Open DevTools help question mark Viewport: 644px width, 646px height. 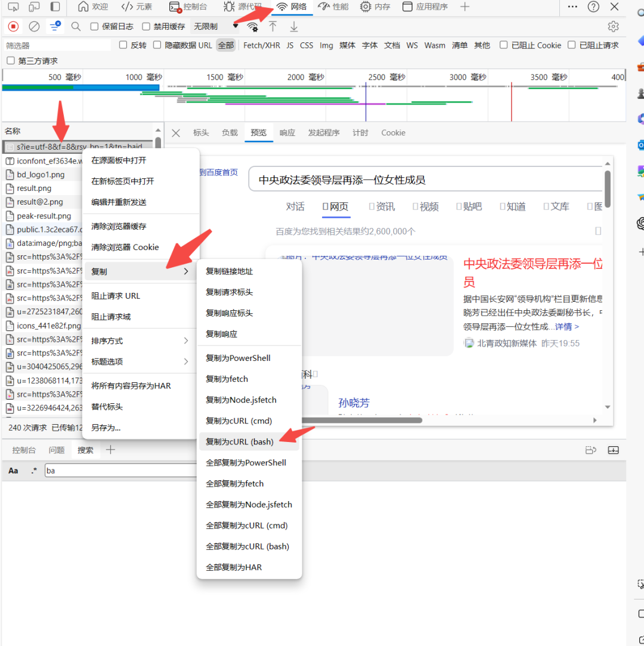593,7
